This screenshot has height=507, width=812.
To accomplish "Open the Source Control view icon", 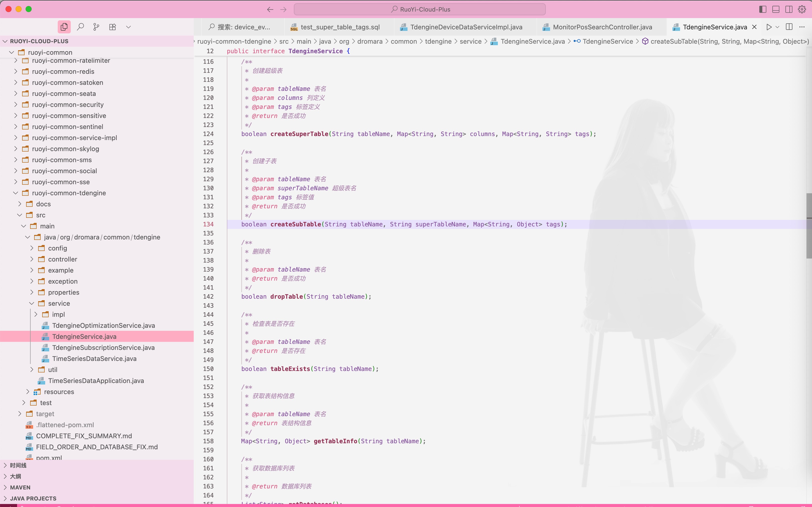I will point(96,27).
